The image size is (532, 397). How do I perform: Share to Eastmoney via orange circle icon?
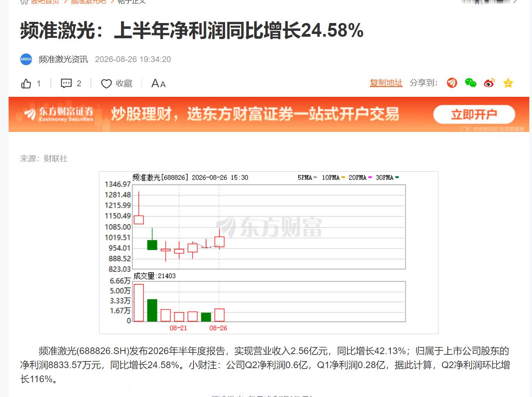(452, 83)
